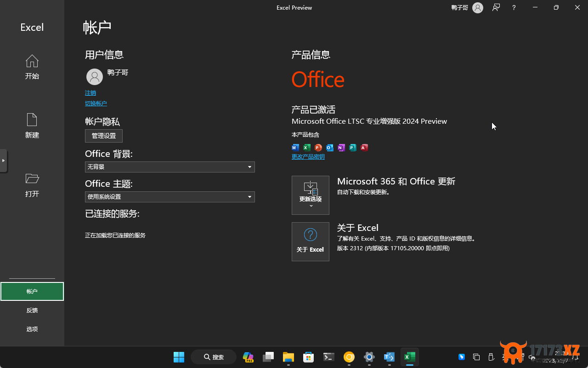Click the Access icon in included products
The width and height of the screenshot is (588, 368).
coord(364,148)
